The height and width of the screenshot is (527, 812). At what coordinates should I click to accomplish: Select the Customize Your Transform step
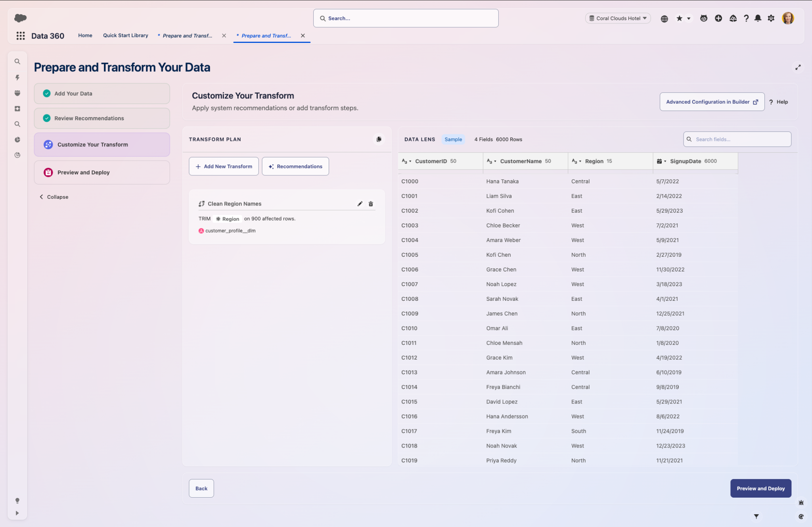[102, 144]
